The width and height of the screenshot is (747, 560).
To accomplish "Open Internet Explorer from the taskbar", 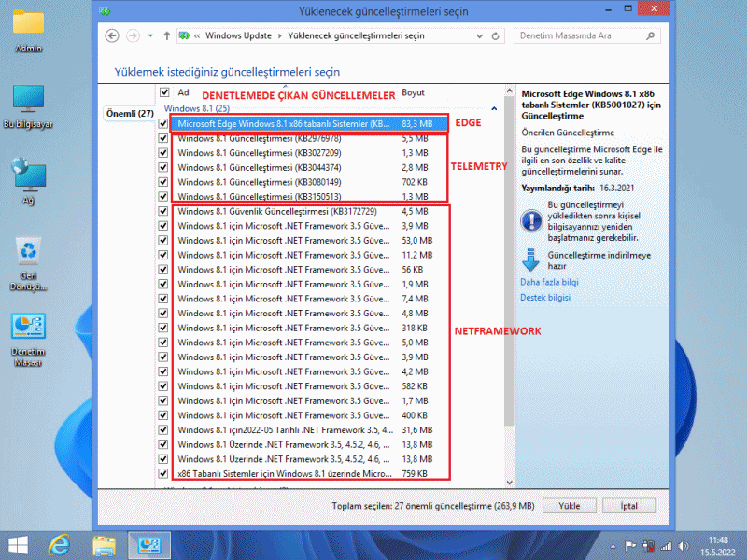I will tap(60, 543).
